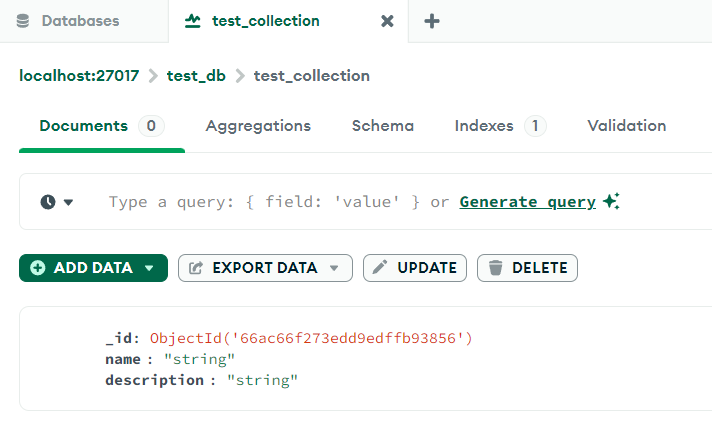Select the Documents tab
Viewport: 712px width, 423px height.
click(102, 126)
